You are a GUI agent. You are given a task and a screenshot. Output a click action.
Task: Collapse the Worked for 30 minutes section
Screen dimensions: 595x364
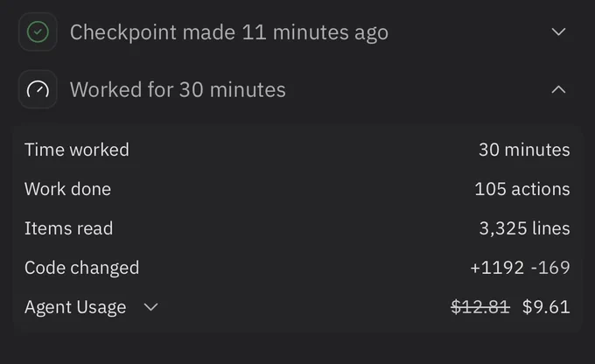[558, 89]
